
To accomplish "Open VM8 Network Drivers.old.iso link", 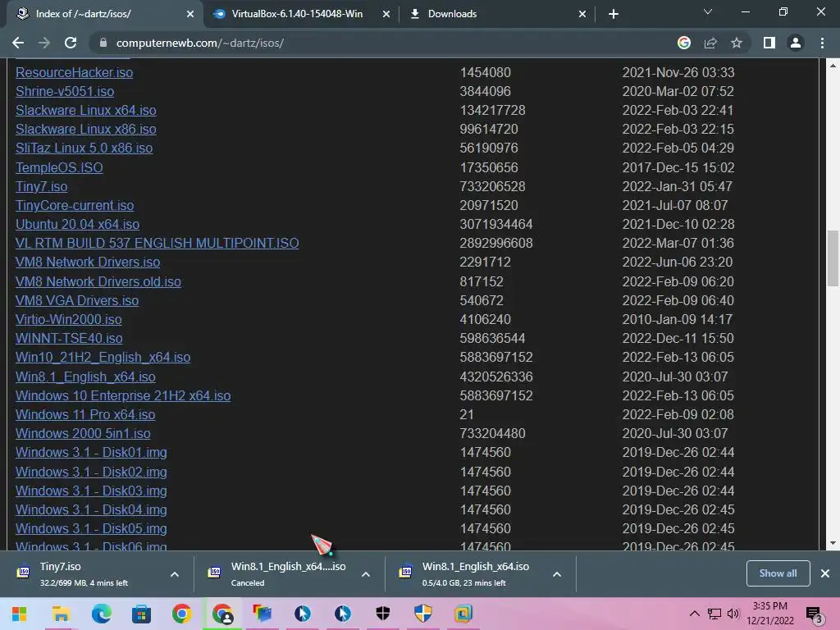I will coord(98,282).
